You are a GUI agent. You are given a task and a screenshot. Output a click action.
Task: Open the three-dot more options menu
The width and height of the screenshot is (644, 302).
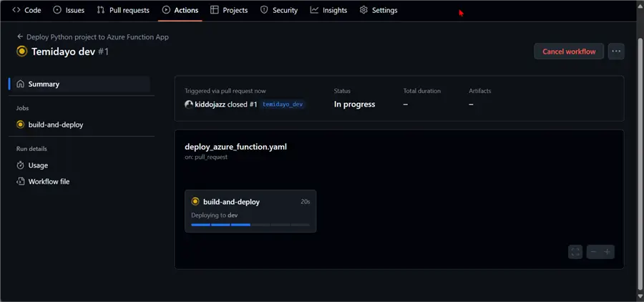tap(616, 52)
